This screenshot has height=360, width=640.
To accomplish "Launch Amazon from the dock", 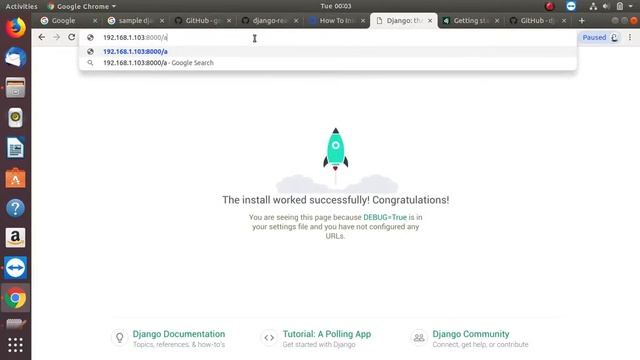I will 16,238.
